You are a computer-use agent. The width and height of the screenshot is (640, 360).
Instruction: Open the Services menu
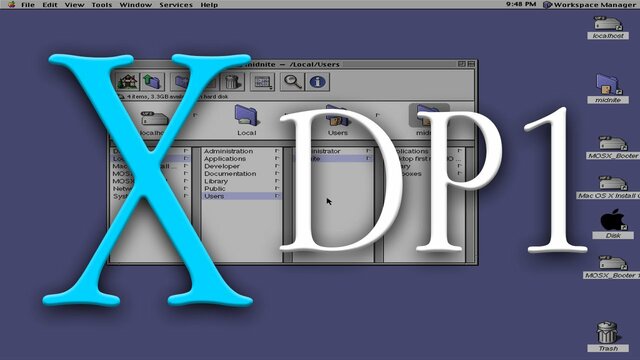click(176, 5)
